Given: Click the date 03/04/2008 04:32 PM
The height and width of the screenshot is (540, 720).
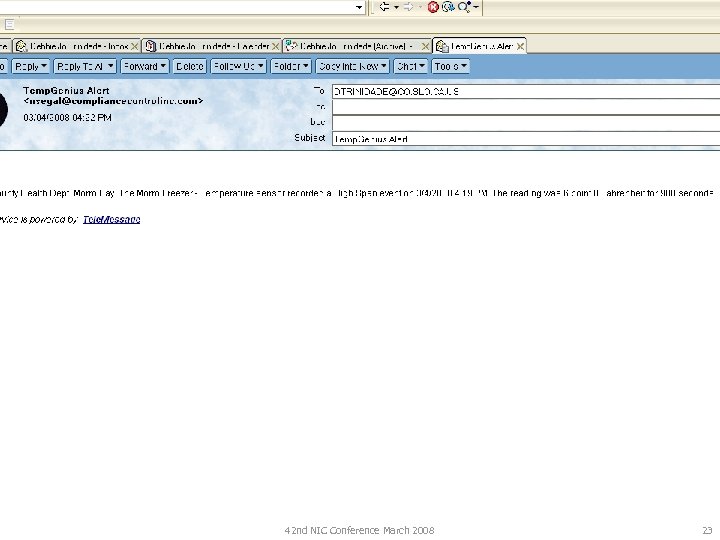Looking at the screenshot, I should (68, 118).
